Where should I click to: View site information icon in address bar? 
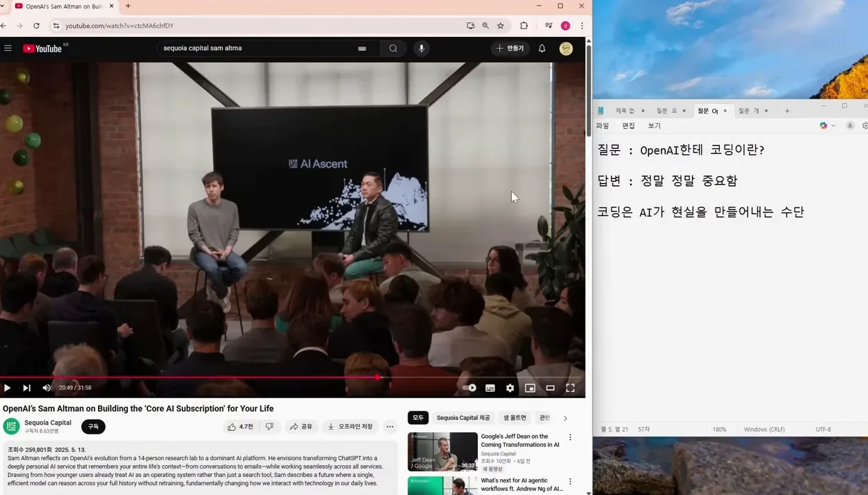tap(56, 26)
